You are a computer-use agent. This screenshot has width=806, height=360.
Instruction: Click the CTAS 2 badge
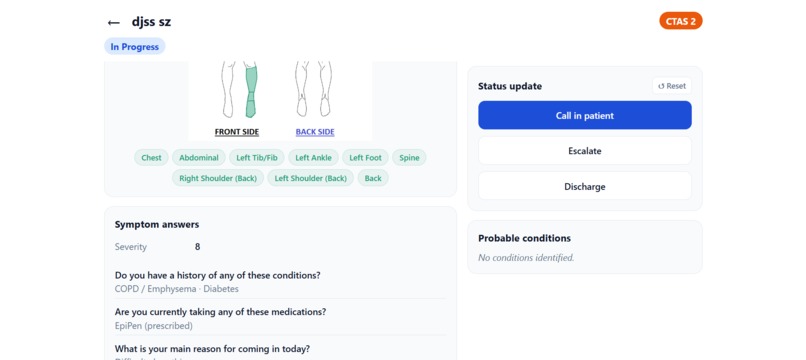pos(681,21)
